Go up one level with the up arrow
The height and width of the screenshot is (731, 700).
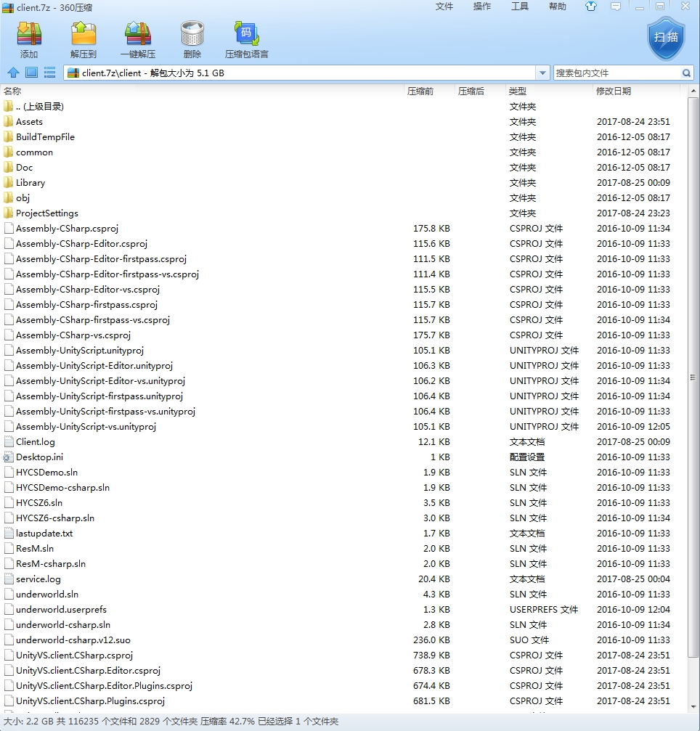(x=12, y=73)
